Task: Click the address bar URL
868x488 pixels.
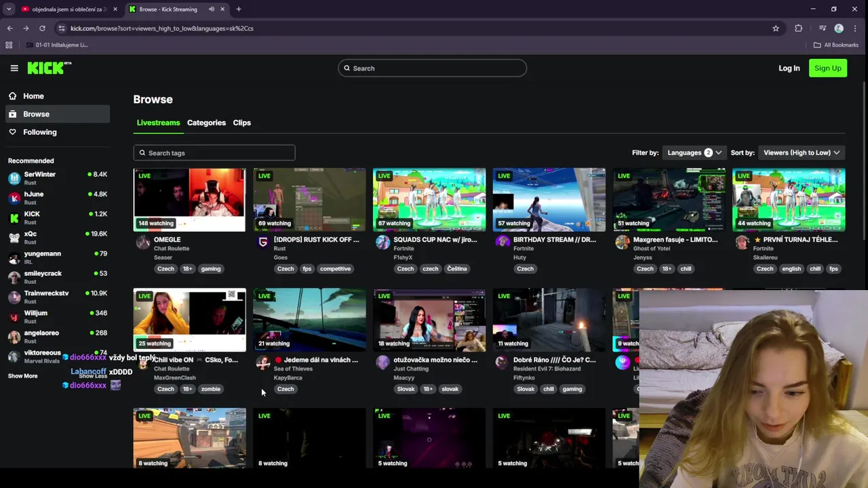Action: (x=162, y=28)
